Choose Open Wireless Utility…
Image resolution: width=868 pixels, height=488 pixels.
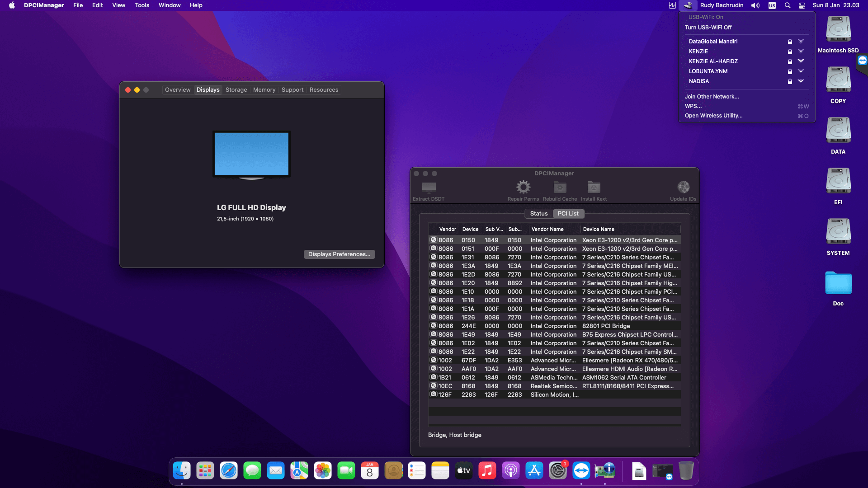747,116
